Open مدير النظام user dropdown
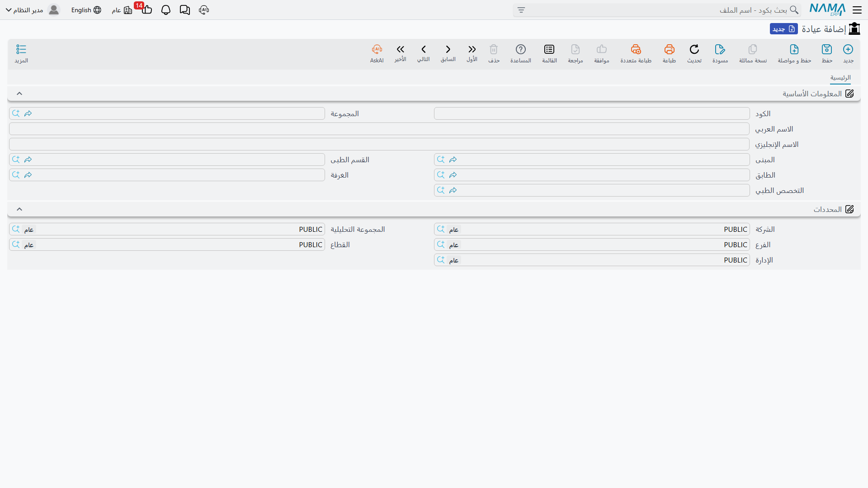Viewport: 868px width, 488px height. pyautogui.click(x=24, y=10)
